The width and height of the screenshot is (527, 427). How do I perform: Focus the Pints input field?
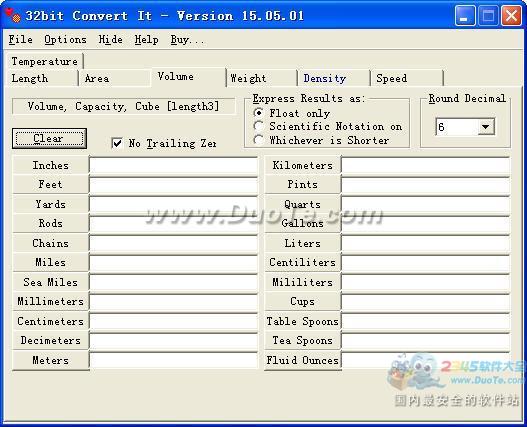(x=426, y=185)
